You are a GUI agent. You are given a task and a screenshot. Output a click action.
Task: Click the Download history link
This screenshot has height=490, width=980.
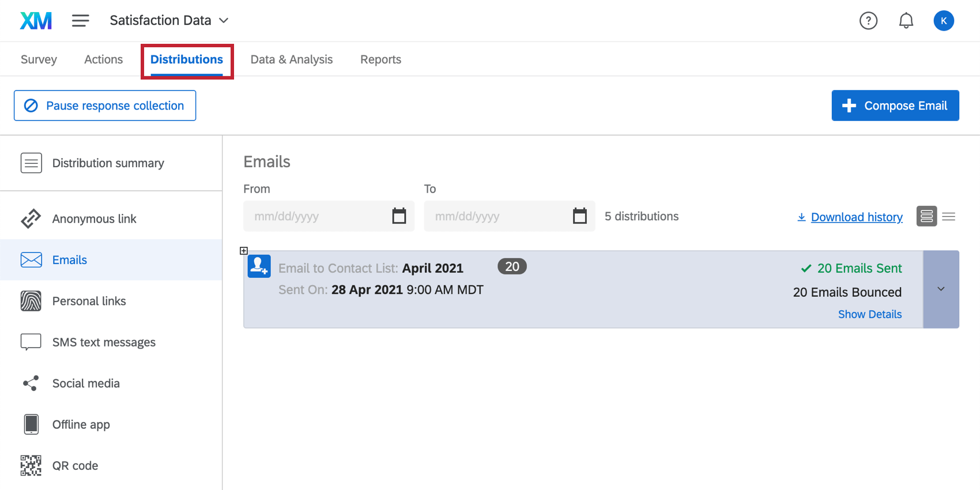click(x=856, y=217)
